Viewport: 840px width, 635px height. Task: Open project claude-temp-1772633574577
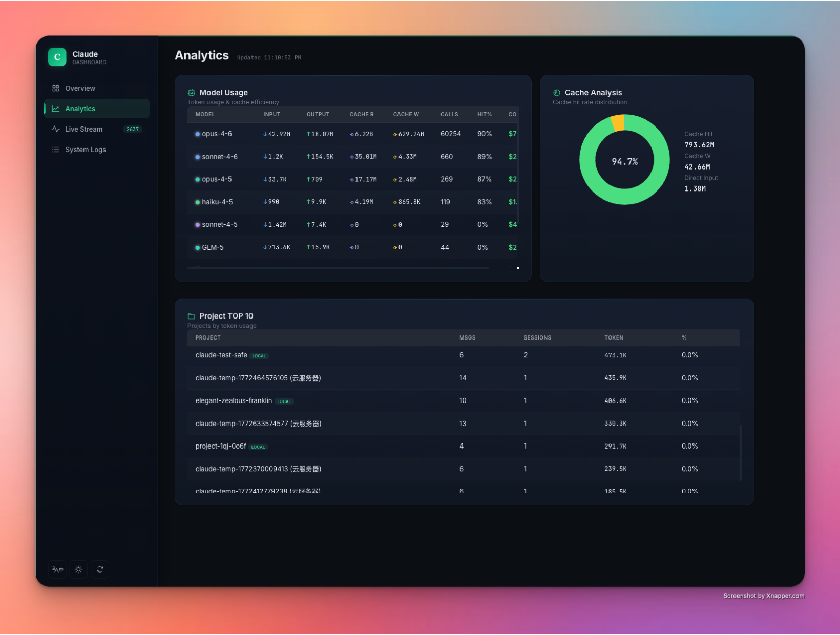point(464,424)
